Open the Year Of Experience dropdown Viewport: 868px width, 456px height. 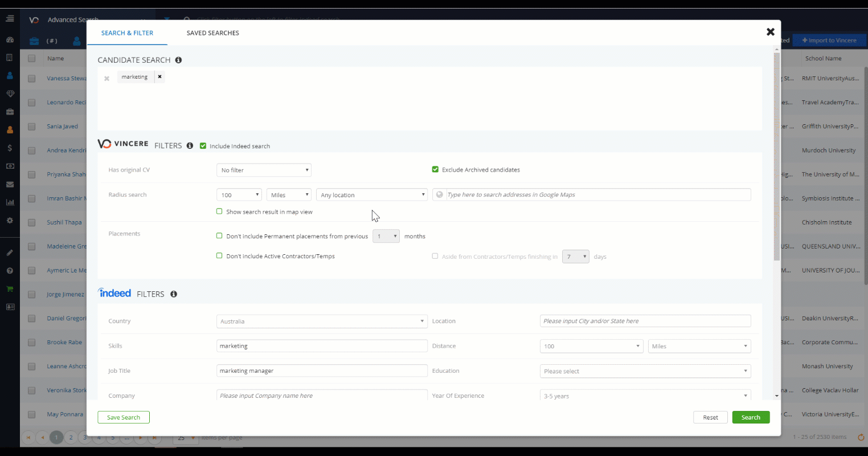[645, 396]
